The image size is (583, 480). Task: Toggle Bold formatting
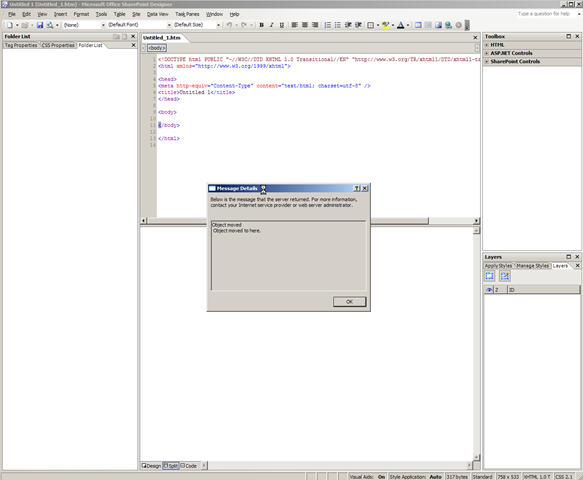point(261,25)
